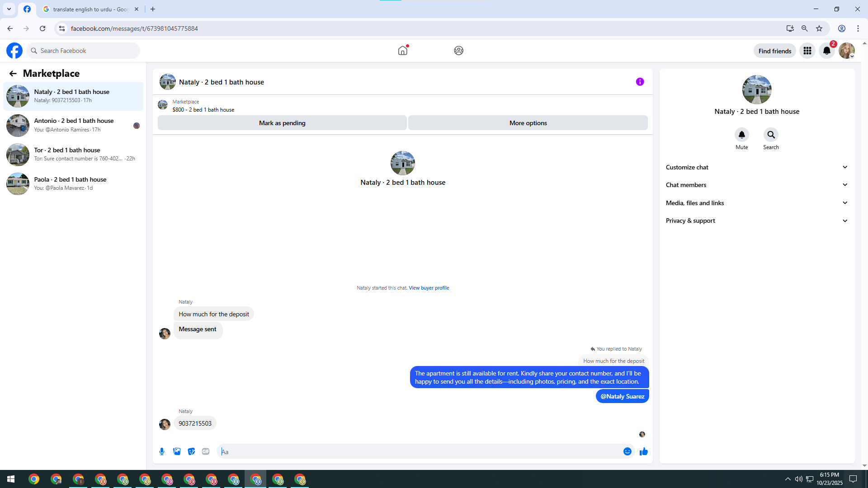Click the purple conversation info icon
Image resolution: width=868 pixels, height=488 pixels.
click(x=640, y=82)
